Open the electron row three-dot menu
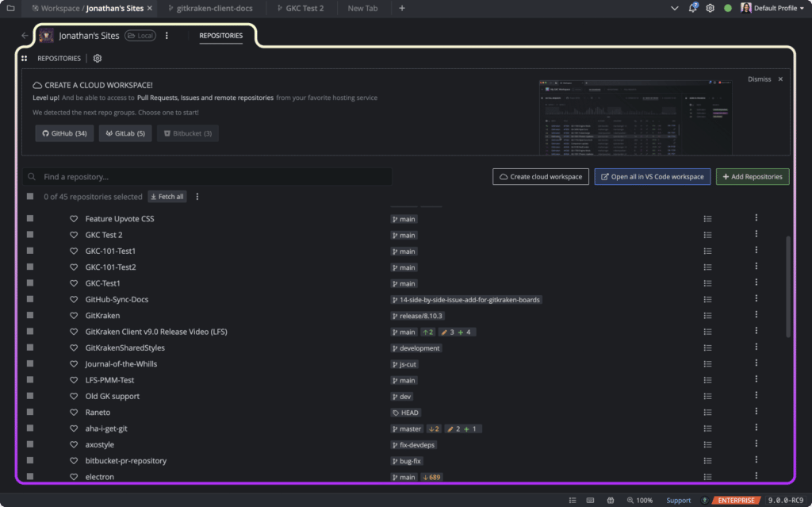Screen dimensions: 812x507 click(756, 476)
